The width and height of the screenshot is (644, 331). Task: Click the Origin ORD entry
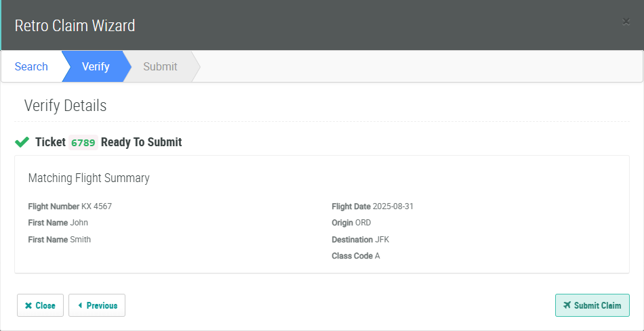pyautogui.click(x=351, y=223)
